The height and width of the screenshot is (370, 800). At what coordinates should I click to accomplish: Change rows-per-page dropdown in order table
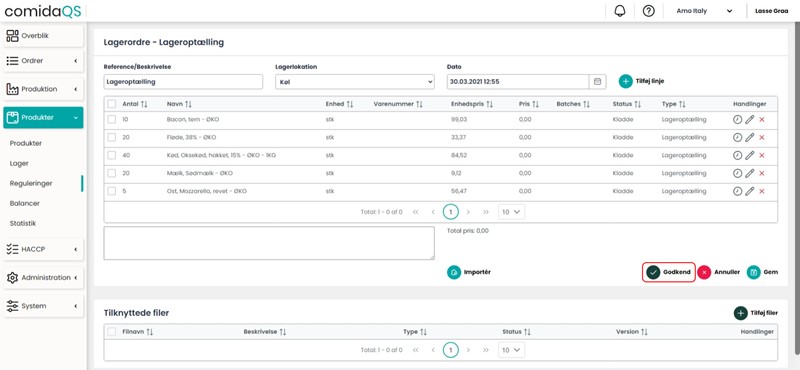click(x=511, y=212)
